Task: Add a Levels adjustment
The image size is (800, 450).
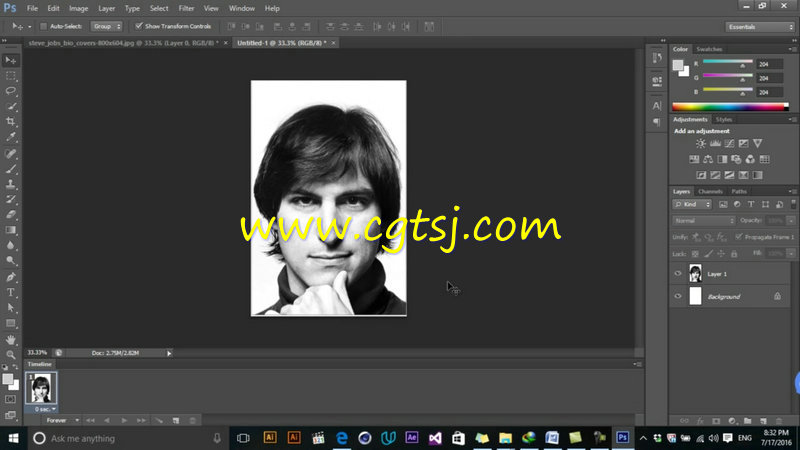Action: click(715, 143)
